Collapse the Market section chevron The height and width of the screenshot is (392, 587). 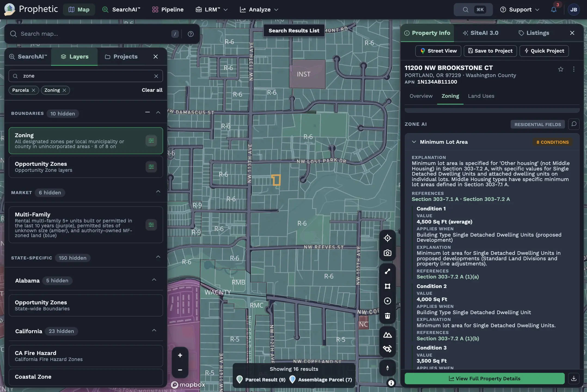158,192
